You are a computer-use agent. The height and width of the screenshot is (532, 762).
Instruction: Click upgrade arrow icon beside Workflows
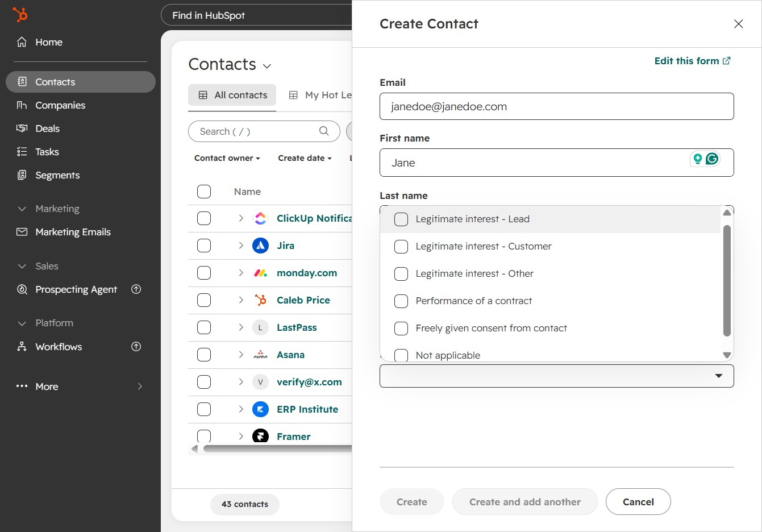[136, 347]
